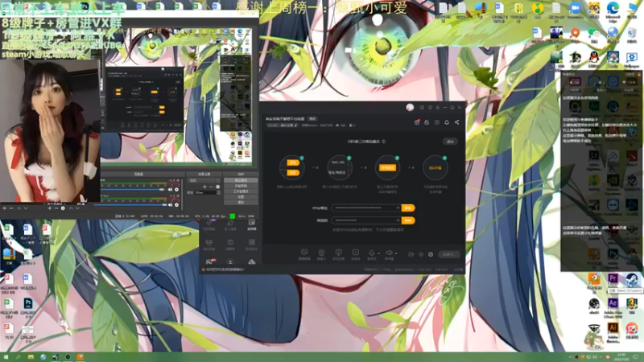Open the message icon in streaming app title bar

click(x=422, y=108)
